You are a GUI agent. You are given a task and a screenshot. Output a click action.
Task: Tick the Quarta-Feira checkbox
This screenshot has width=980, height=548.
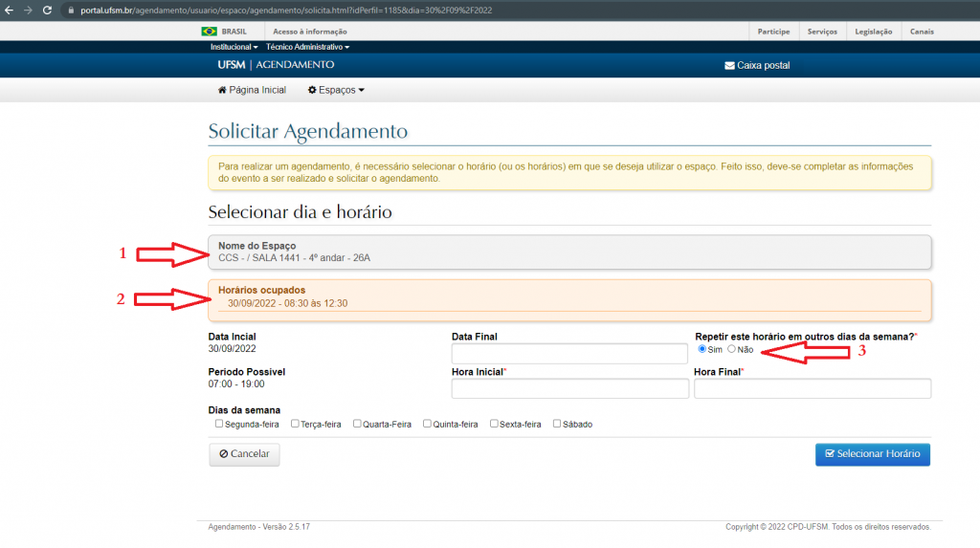[357, 424]
